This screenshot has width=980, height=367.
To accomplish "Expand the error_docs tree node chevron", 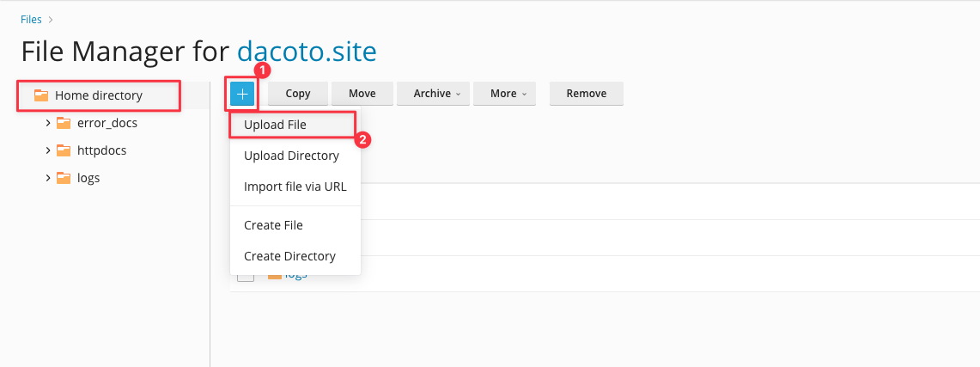I will point(48,123).
